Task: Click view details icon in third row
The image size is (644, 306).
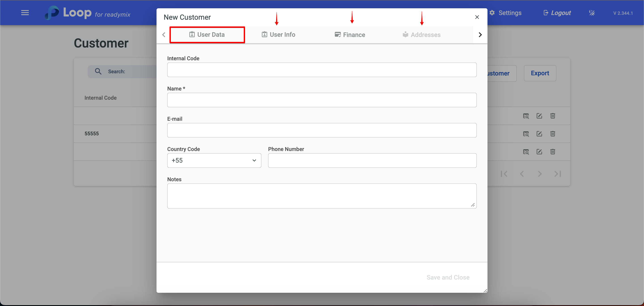Action: pyautogui.click(x=526, y=152)
